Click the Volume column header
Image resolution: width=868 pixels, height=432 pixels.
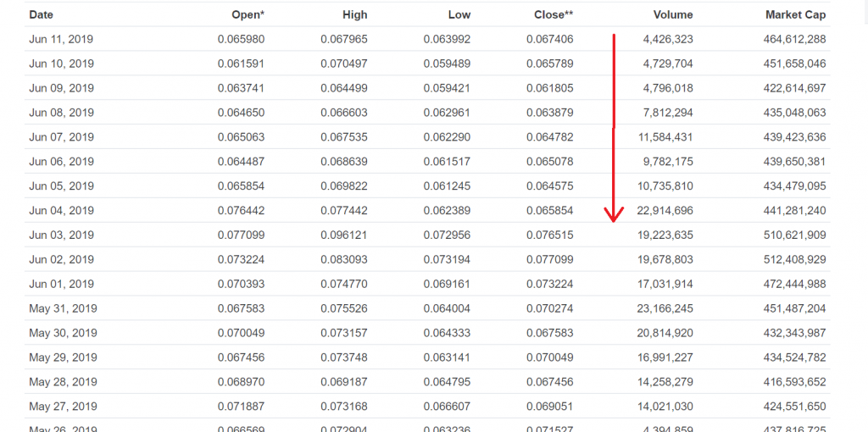click(672, 14)
